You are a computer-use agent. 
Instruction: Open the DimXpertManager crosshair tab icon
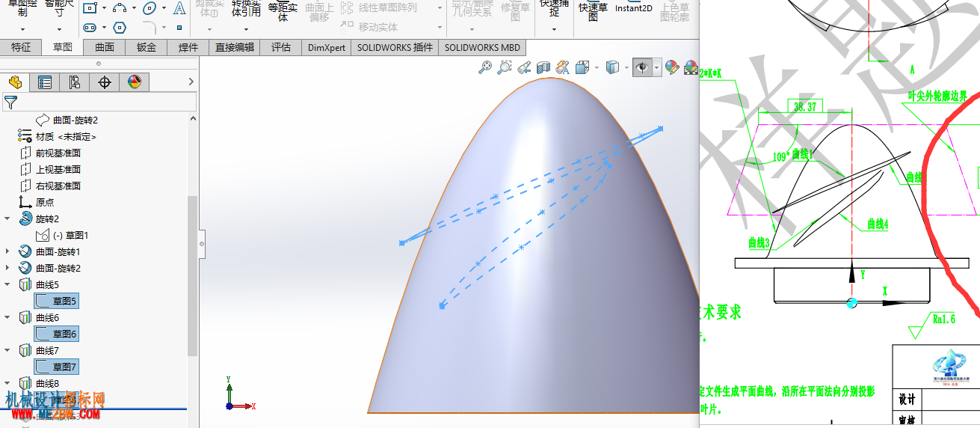click(105, 82)
